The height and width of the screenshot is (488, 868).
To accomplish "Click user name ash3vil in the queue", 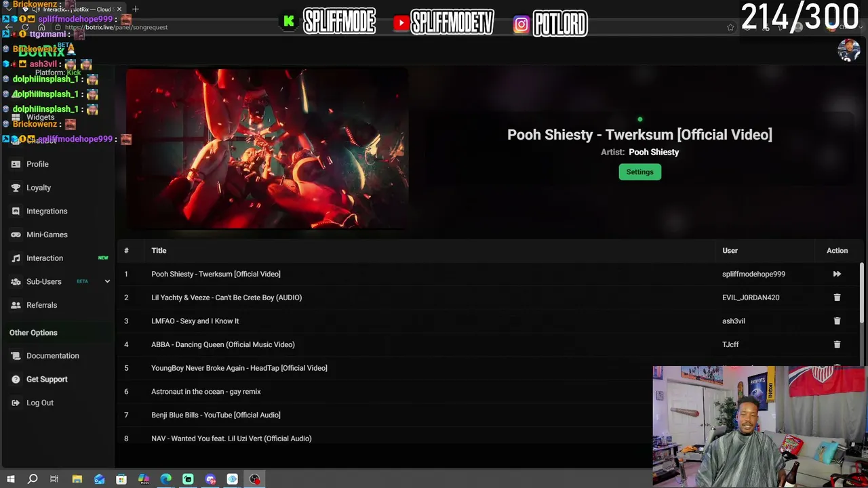I will 734,321.
